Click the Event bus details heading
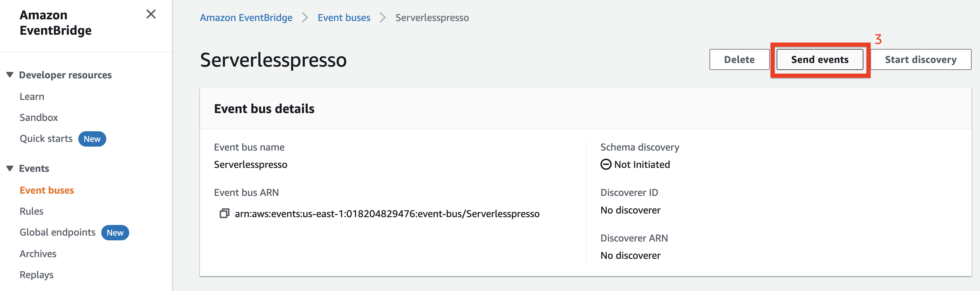 pos(264,109)
